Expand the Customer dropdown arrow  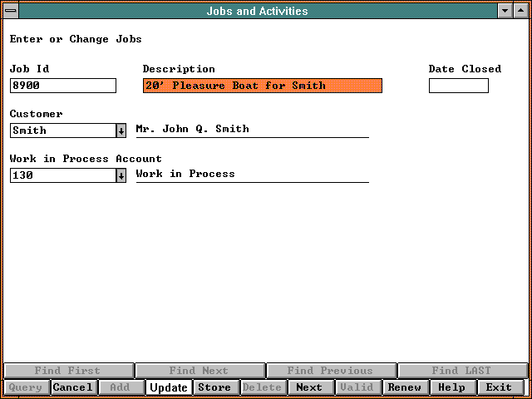point(121,131)
